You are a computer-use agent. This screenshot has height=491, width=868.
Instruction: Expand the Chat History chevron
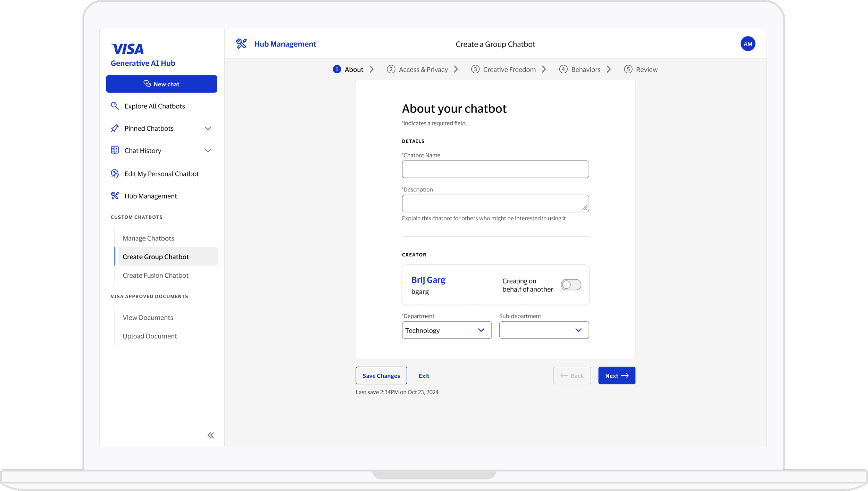[x=208, y=150]
